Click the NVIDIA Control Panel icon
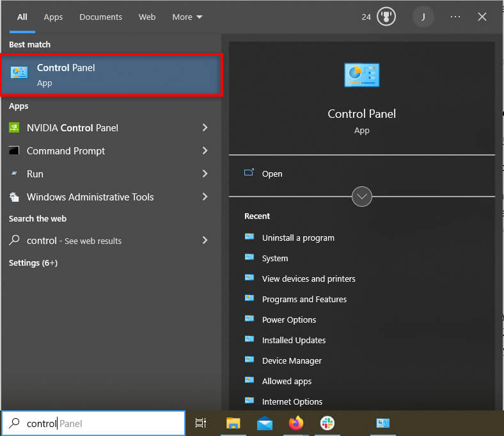 pos(14,127)
